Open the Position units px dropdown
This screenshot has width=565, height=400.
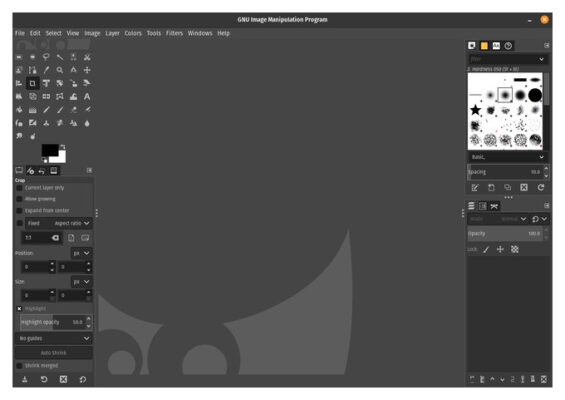tap(81, 253)
